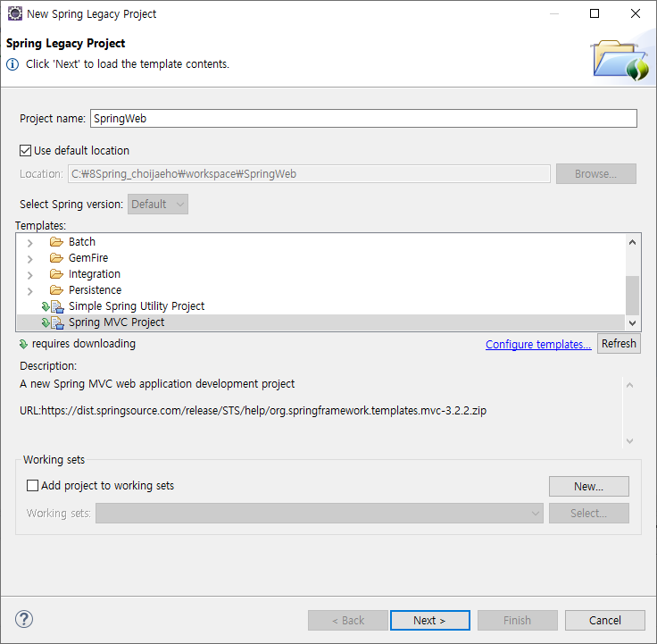Click the info icon beside 'Click Next' message
The width and height of the screenshot is (657, 644).
coord(12,64)
